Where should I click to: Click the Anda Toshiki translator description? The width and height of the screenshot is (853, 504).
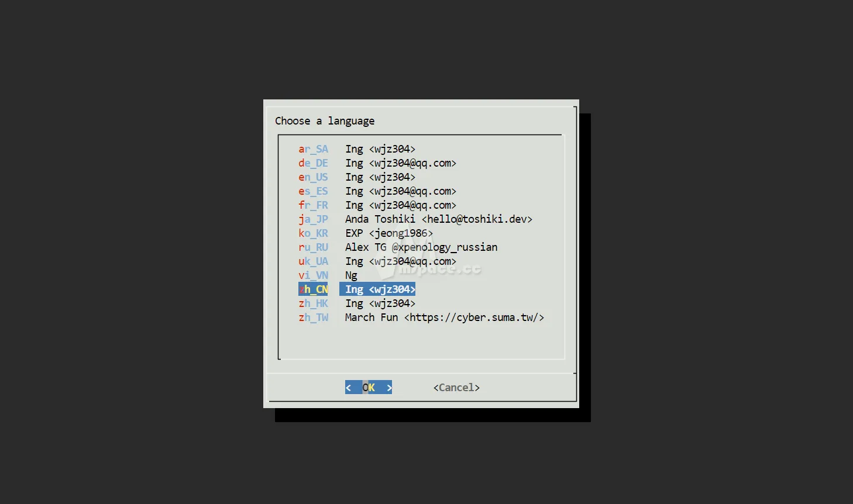point(438,219)
